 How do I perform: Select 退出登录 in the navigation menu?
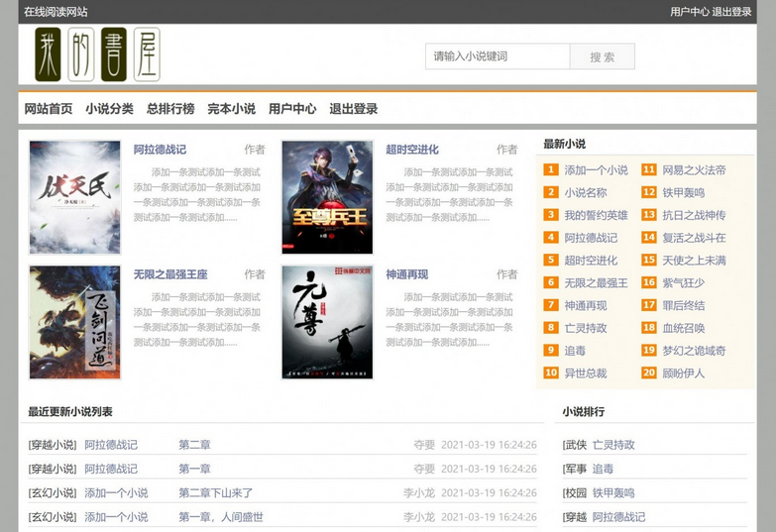click(354, 109)
